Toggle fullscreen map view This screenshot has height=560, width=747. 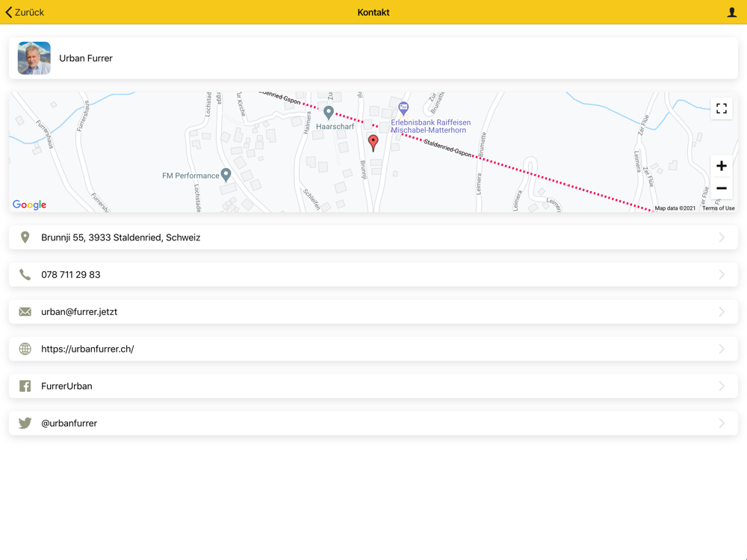(x=722, y=108)
